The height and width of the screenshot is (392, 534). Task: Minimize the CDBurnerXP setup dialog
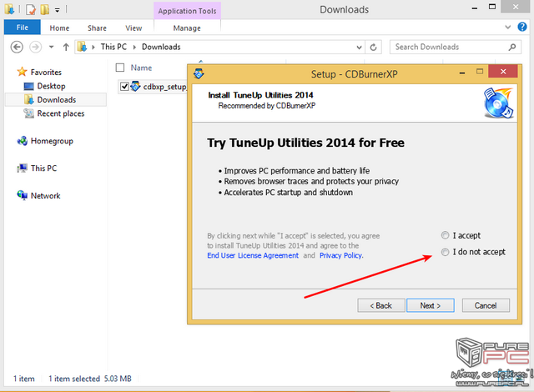click(462, 73)
